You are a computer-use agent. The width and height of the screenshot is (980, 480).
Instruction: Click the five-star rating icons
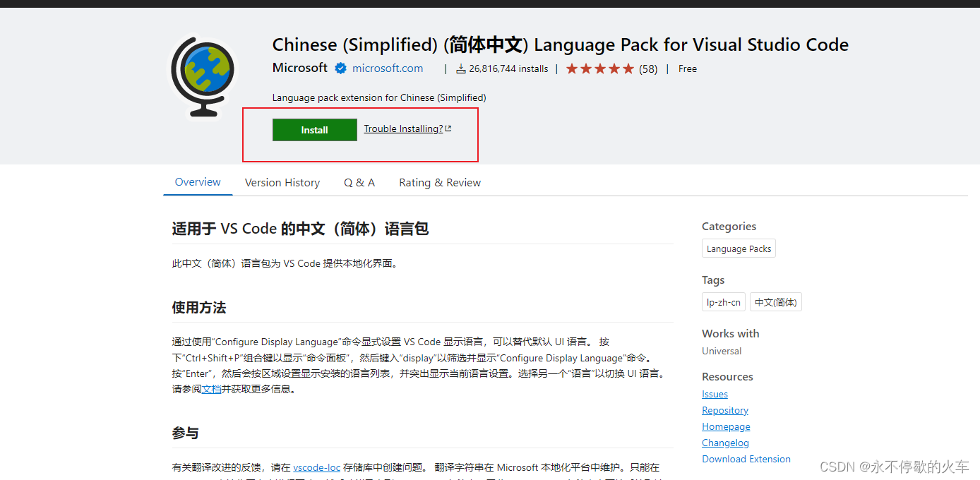[x=600, y=68]
